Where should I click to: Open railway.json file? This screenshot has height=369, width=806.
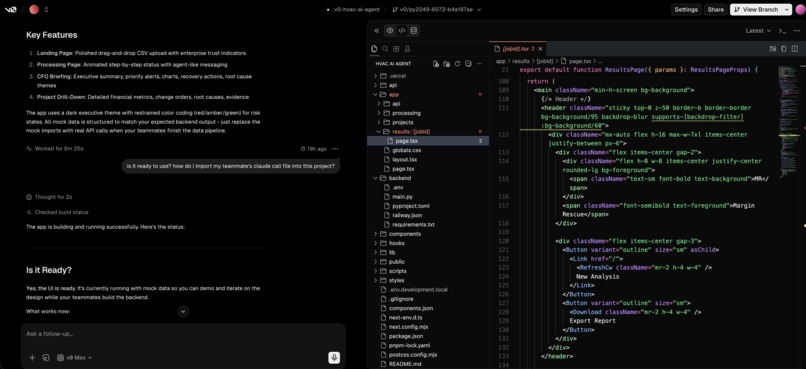428,215
